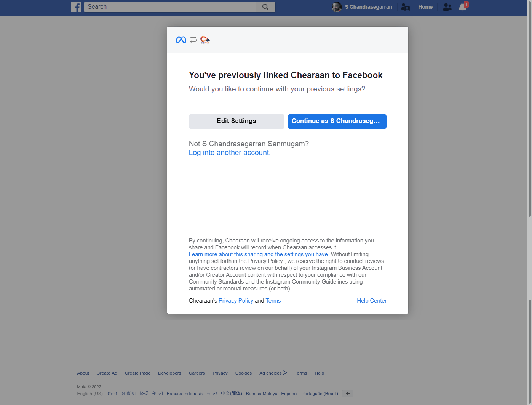The height and width of the screenshot is (405, 532).
Task: Open the profile-switch icon beside the name
Action: [x=405, y=7]
